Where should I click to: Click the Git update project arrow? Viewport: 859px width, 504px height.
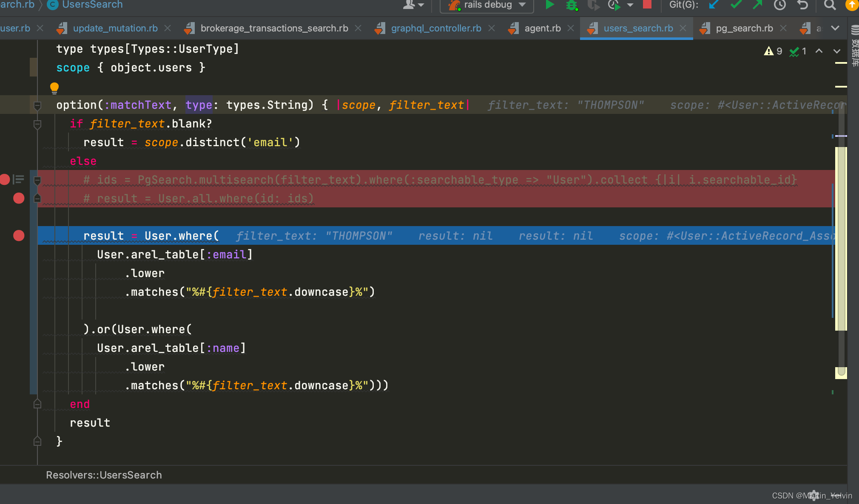pyautogui.click(x=714, y=5)
